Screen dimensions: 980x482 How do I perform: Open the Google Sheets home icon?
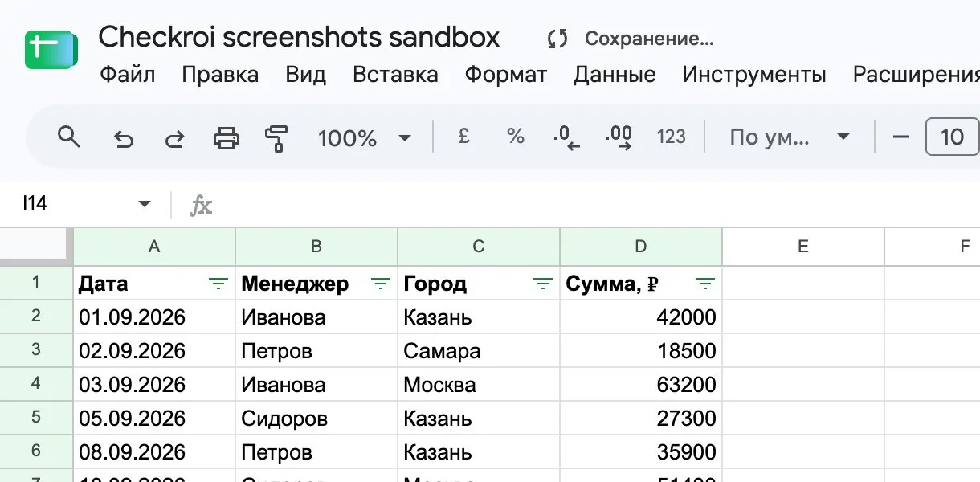pyautogui.click(x=51, y=49)
